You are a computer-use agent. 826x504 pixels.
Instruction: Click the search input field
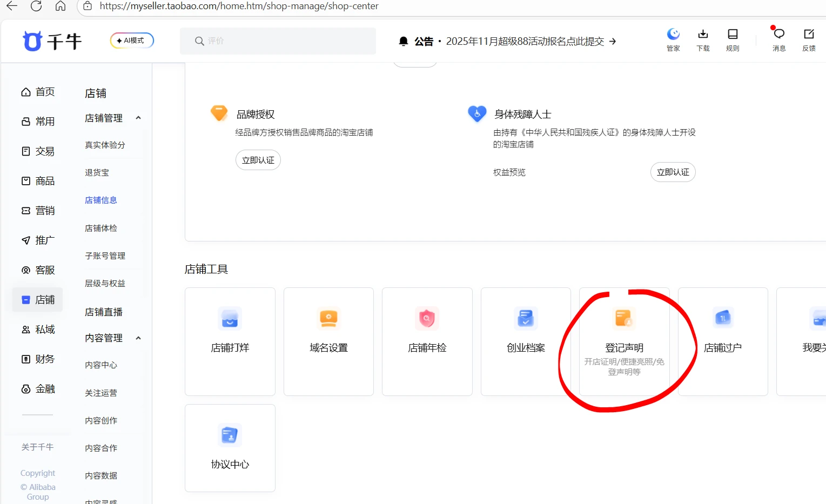click(x=278, y=41)
